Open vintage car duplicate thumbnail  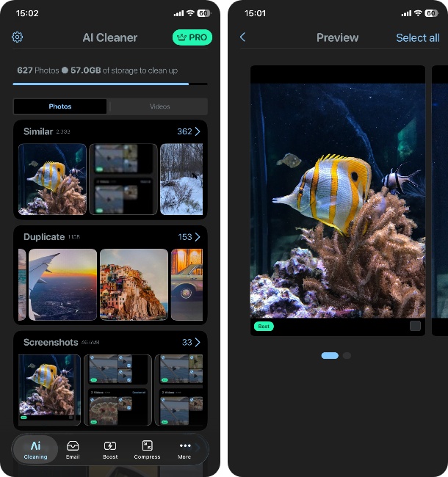[187, 285]
